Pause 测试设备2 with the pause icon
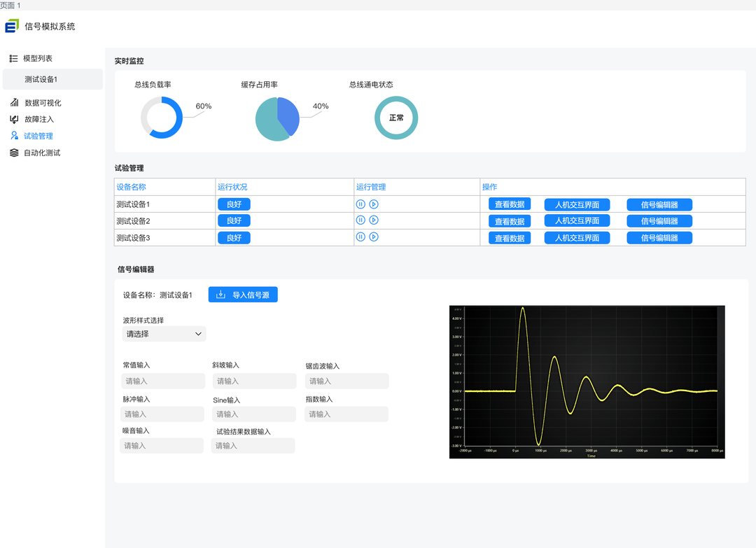The image size is (756, 548). pos(360,220)
